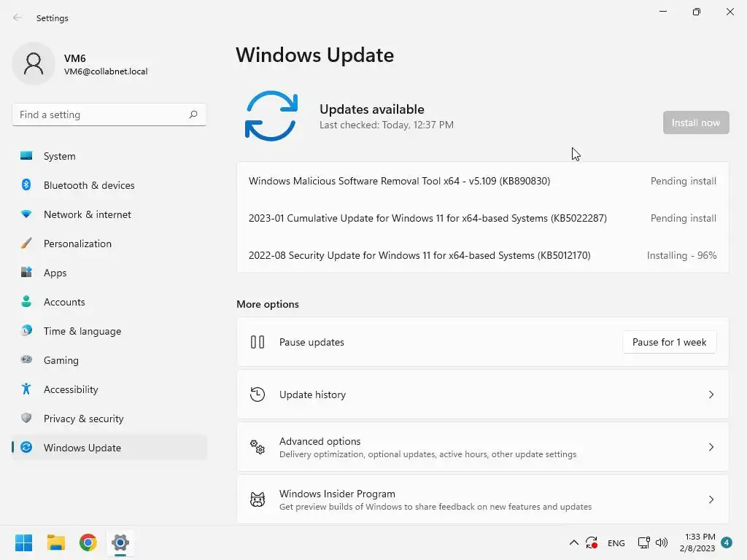Select the KB890830 Malicious Software Removal row
The width and height of the screenshot is (747, 560).
coord(483,181)
